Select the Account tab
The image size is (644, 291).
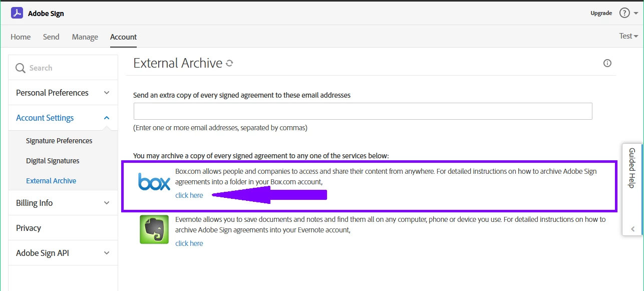point(123,37)
